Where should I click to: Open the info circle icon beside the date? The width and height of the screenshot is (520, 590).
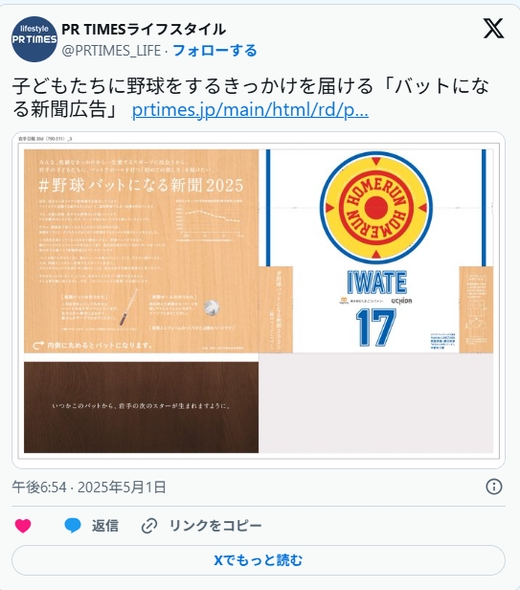coord(494,487)
